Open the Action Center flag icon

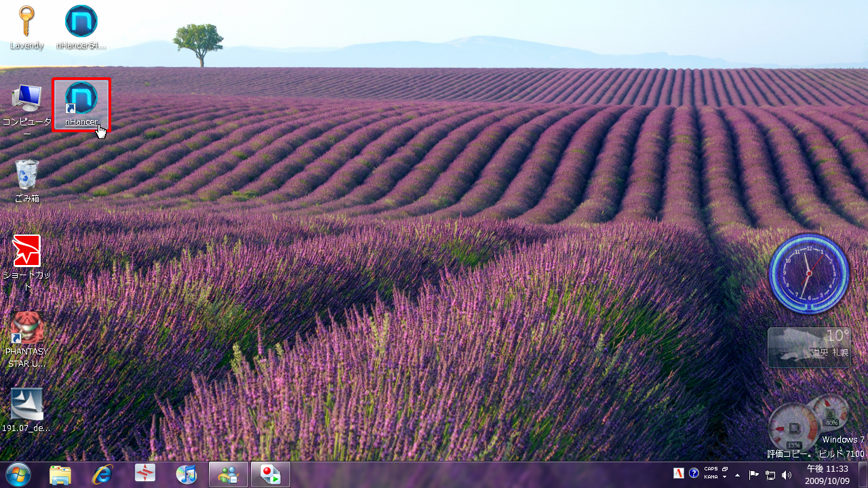click(753, 475)
